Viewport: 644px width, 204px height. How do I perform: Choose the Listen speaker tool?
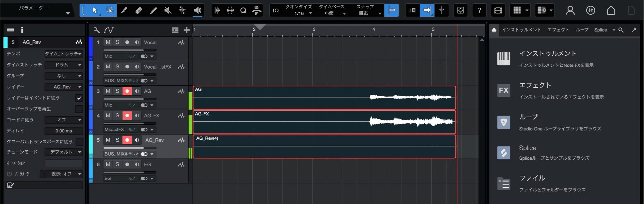pos(197,10)
